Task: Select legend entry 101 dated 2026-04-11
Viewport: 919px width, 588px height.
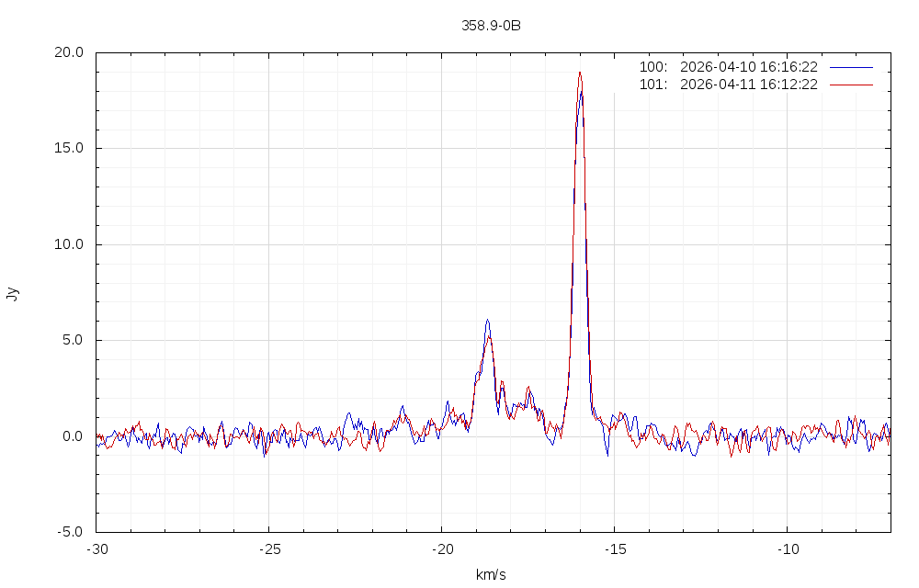Action: (729, 85)
